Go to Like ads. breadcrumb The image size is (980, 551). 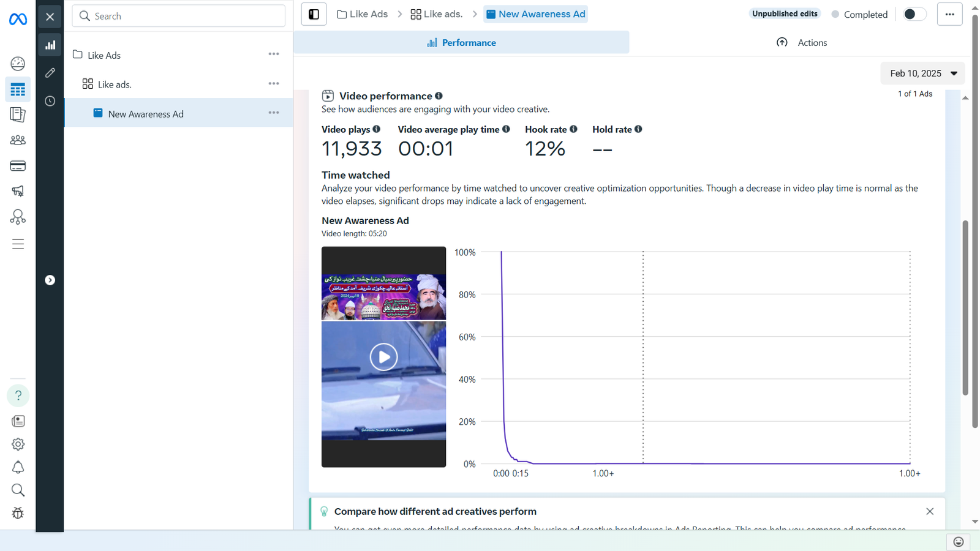(x=437, y=14)
